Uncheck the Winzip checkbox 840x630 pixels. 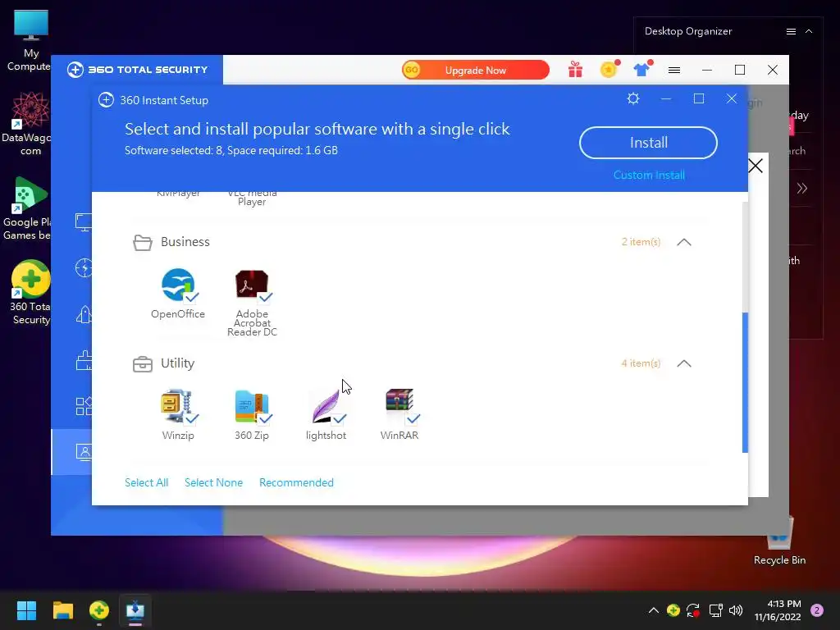click(191, 418)
